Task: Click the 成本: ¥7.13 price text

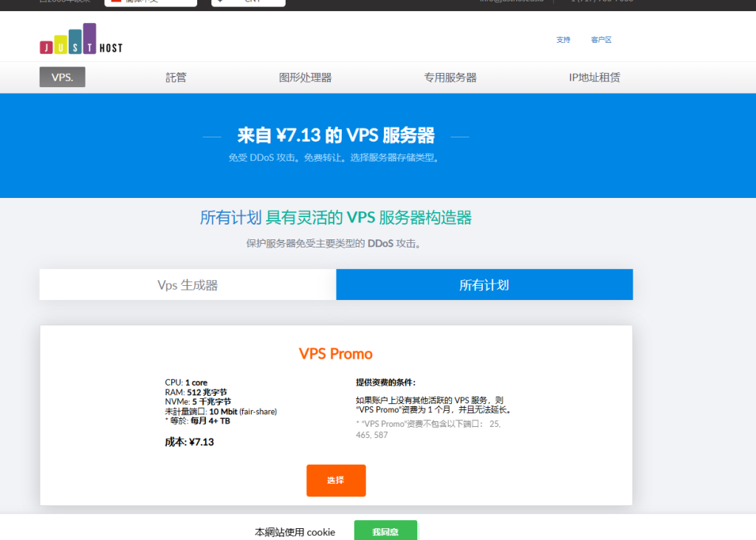Action: [x=189, y=442]
